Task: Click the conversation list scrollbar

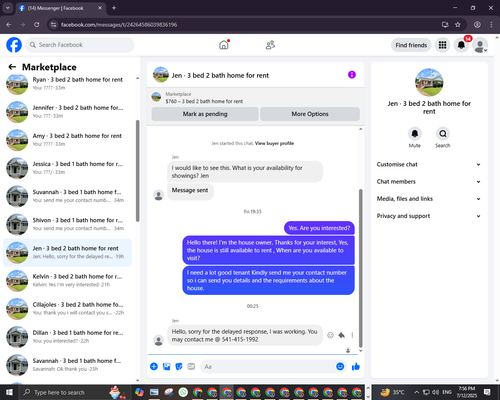Action: pos(138,171)
